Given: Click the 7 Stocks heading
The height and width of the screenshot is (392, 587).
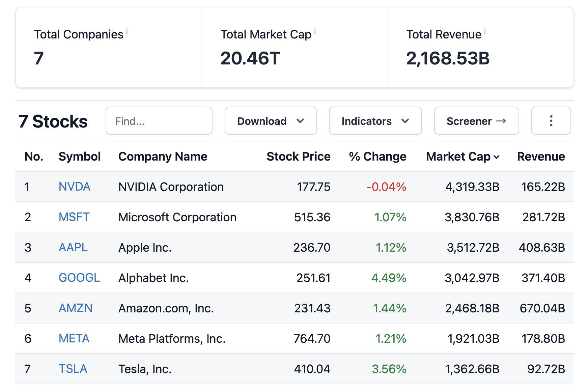Looking at the screenshot, I should (x=53, y=121).
